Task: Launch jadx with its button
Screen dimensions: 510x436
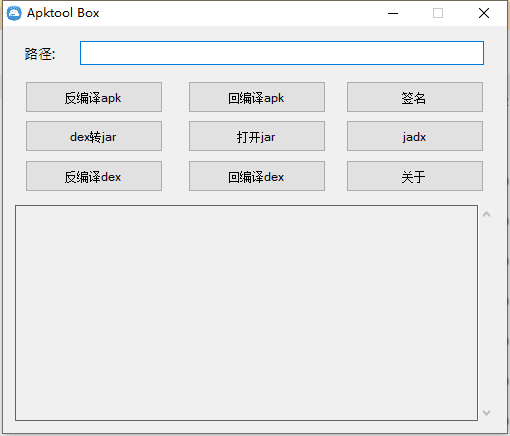Action: 415,136
